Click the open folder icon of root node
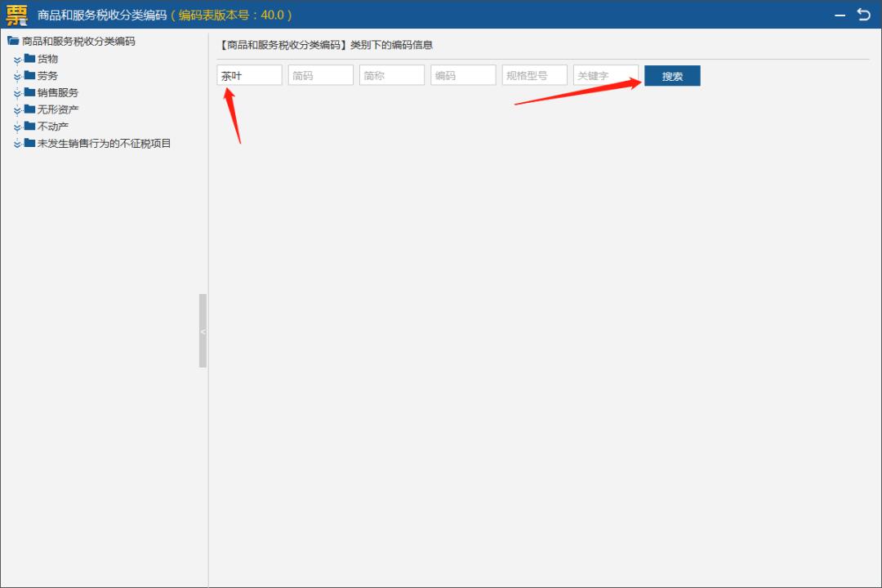882x588 pixels. click(x=13, y=41)
